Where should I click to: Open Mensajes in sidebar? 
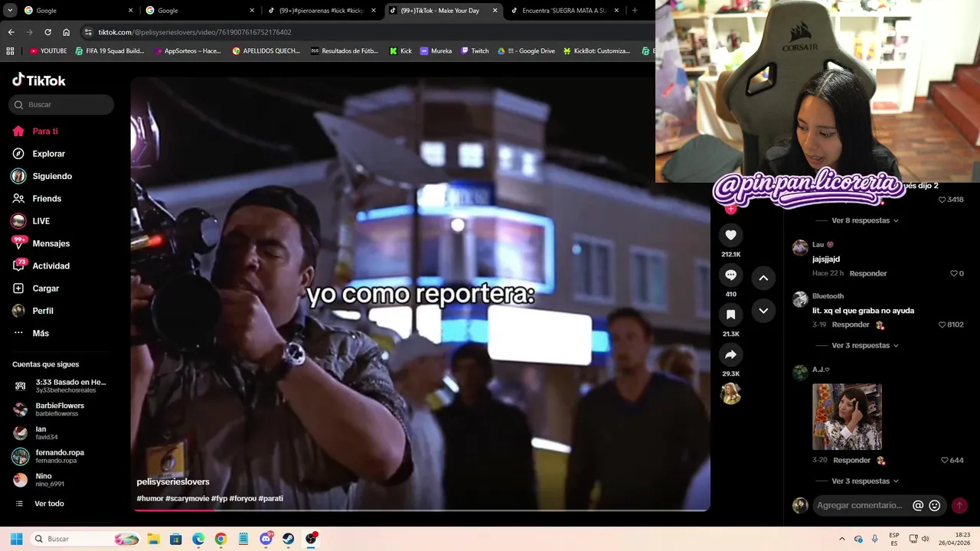(41, 243)
